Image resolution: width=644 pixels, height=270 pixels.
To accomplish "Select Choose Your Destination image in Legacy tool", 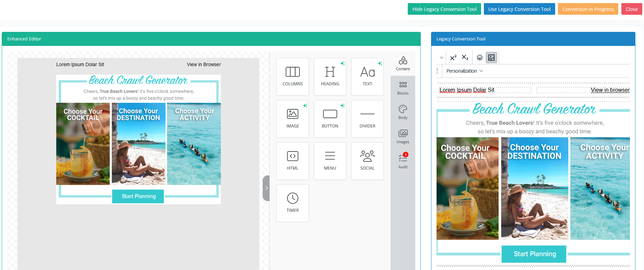I will tap(535, 188).
